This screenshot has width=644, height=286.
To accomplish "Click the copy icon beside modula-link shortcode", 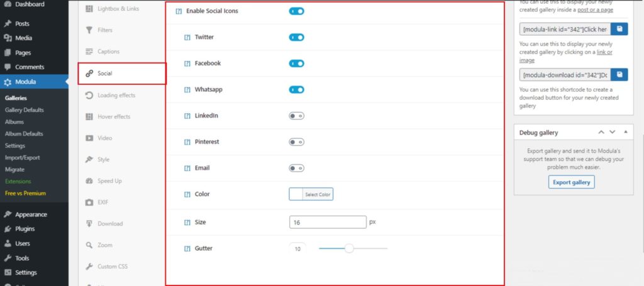I will [619, 29].
